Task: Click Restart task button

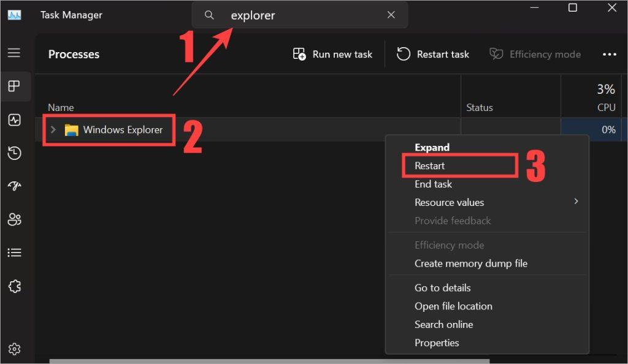Action: (x=432, y=54)
